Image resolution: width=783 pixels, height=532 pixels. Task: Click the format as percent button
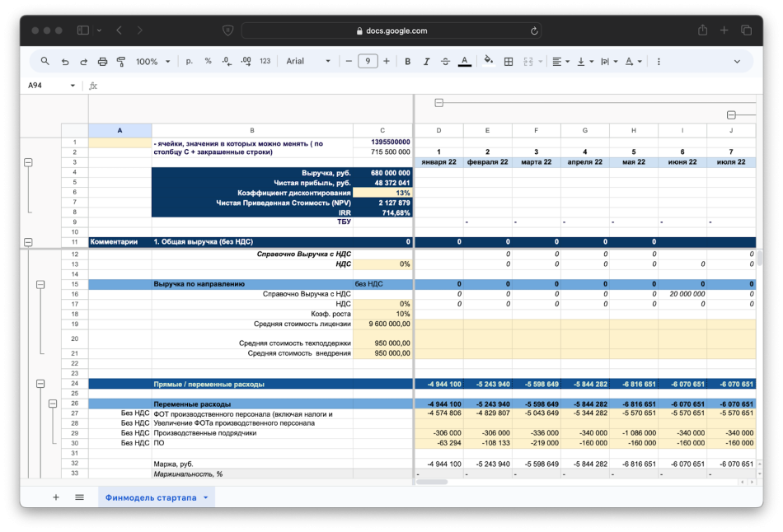tap(208, 62)
